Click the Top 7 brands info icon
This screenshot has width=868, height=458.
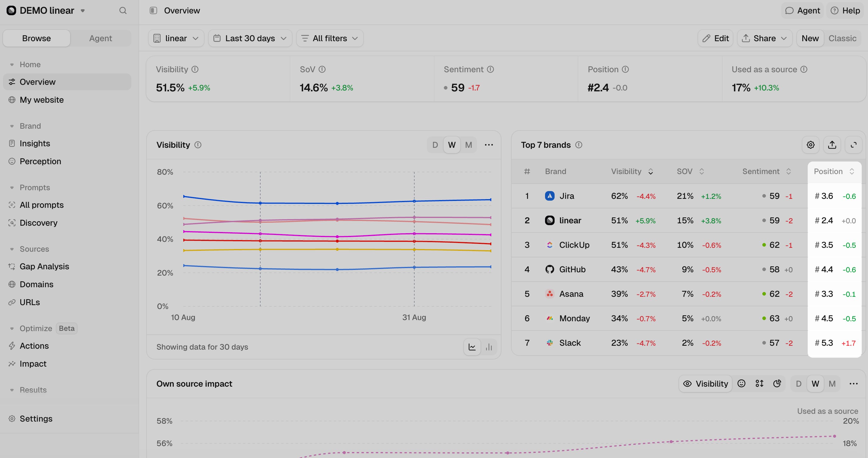(x=579, y=145)
